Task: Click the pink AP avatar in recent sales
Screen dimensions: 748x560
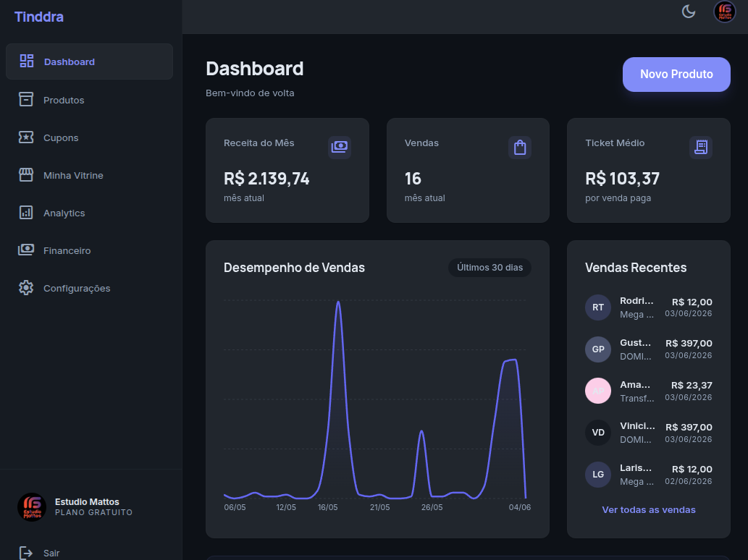Action: point(598,391)
